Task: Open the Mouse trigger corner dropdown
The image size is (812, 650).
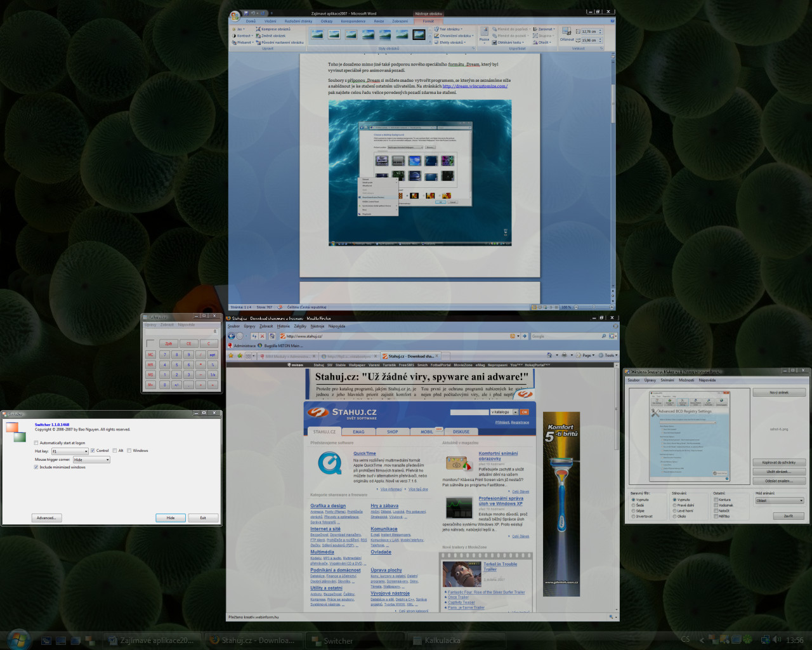Action: [91, 460]
